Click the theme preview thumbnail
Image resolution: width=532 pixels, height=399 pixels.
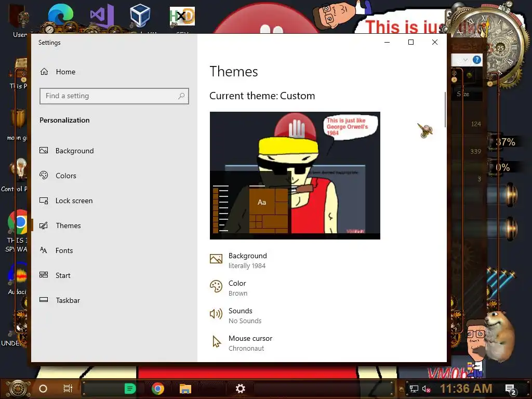point(295,176)
